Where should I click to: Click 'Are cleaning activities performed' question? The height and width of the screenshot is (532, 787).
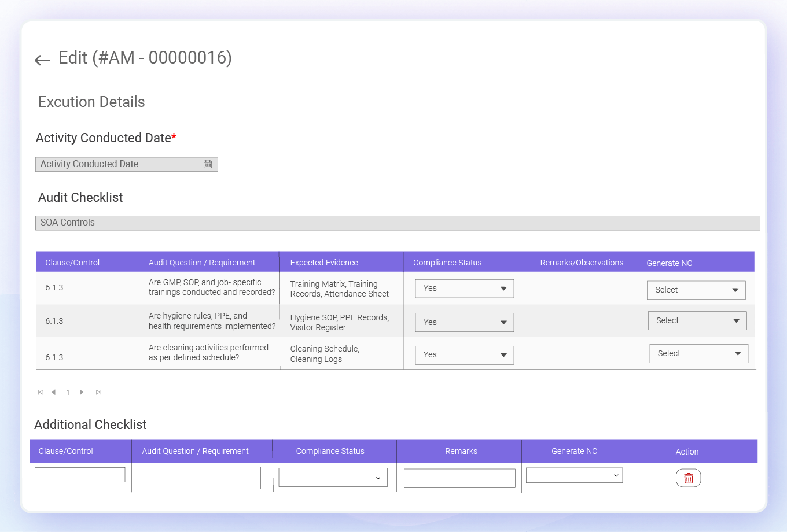point(208,352)
